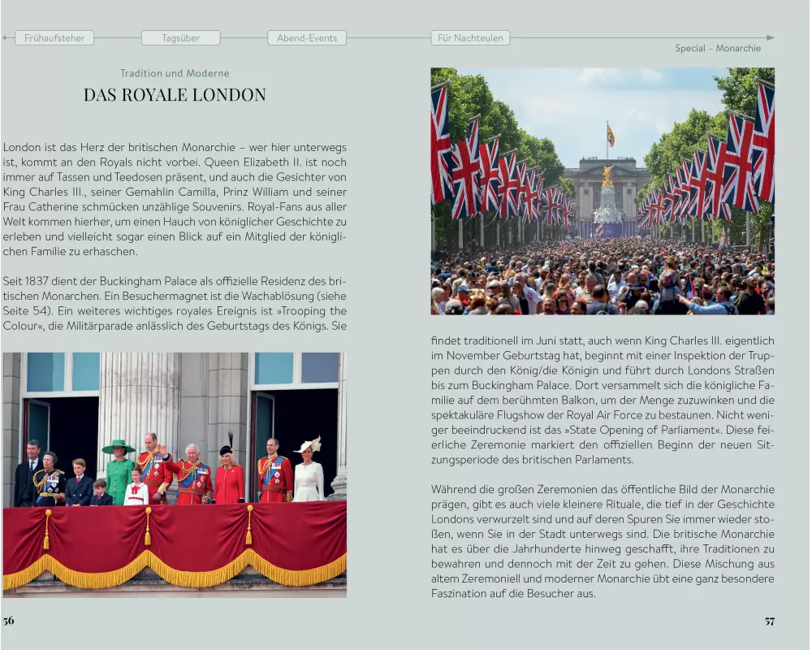
Task: Switch to the Tagsüber tab
Action: tap(180, 37)
